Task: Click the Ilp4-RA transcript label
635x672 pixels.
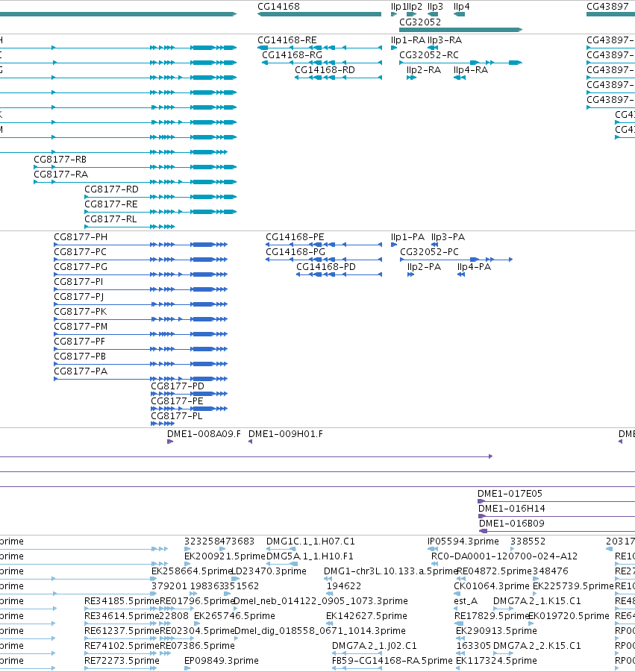Action: click(471, 70)
